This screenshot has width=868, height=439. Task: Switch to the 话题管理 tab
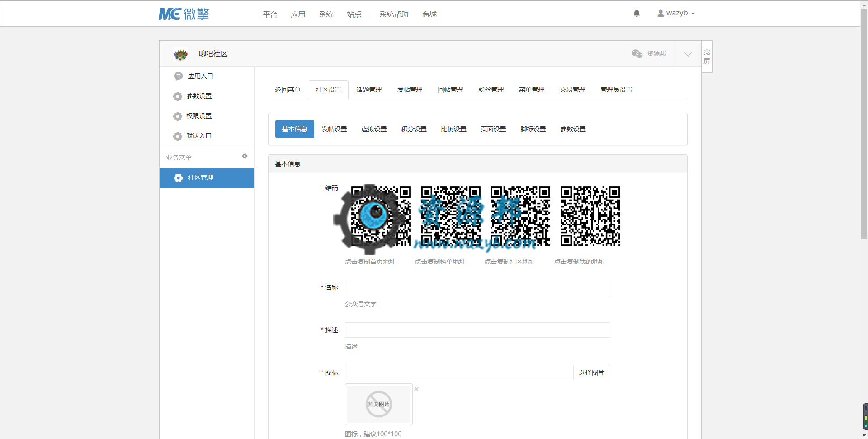tap(369, 90)
